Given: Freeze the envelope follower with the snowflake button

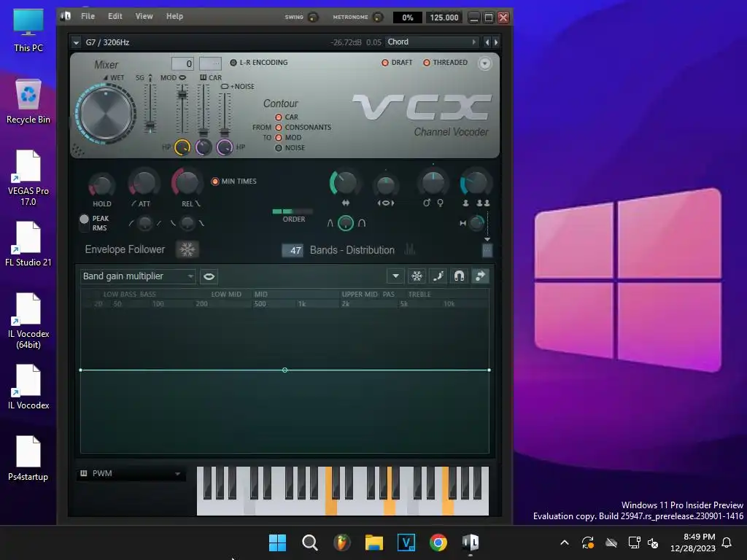Looking at the screenshot, I should tap(187, 249).
